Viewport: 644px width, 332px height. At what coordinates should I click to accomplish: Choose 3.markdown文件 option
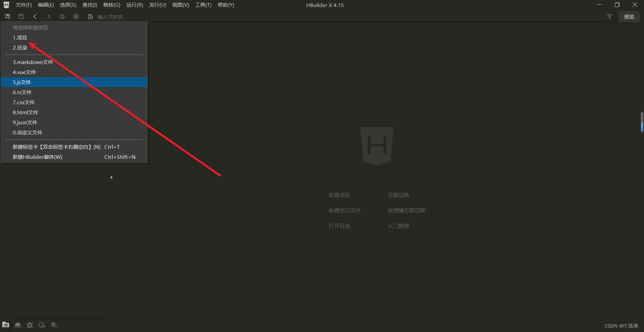74,62
